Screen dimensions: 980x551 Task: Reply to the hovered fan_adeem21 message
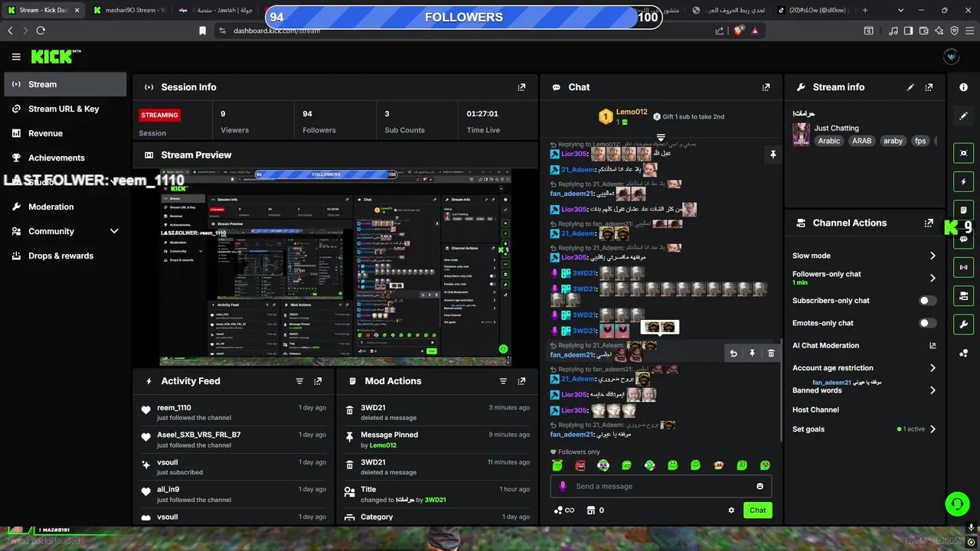(733, 354)
